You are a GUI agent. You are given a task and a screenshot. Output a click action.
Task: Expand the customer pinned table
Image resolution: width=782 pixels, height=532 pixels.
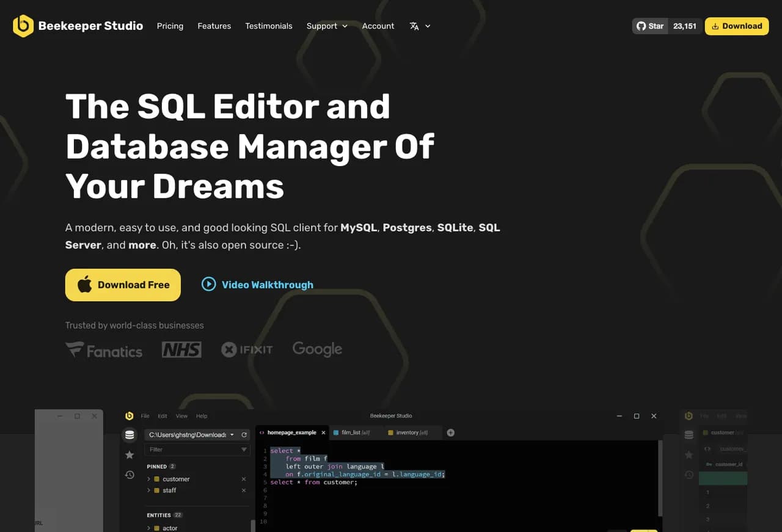pyautogui.click(x=148, y=479)
